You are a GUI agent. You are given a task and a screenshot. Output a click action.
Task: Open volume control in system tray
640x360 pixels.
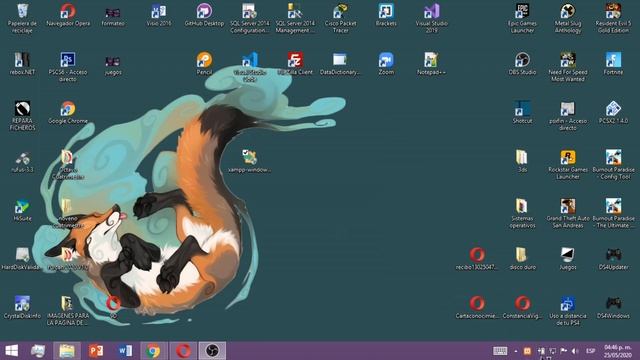point(575,351)
